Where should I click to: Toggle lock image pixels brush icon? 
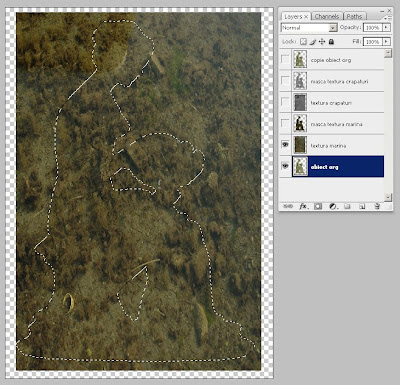[313, 42]
